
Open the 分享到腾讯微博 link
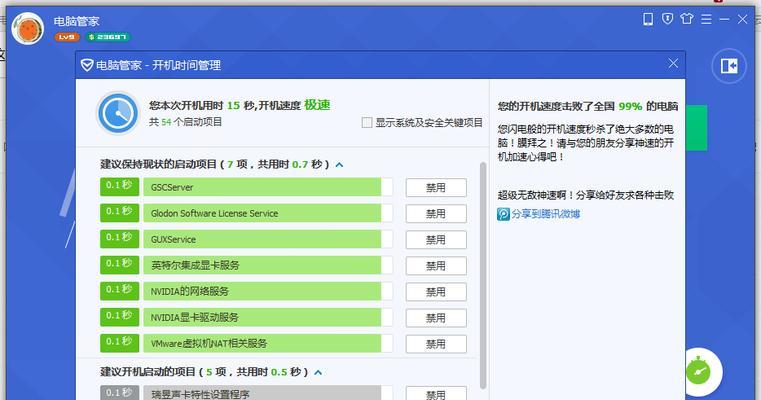(546, 214)
